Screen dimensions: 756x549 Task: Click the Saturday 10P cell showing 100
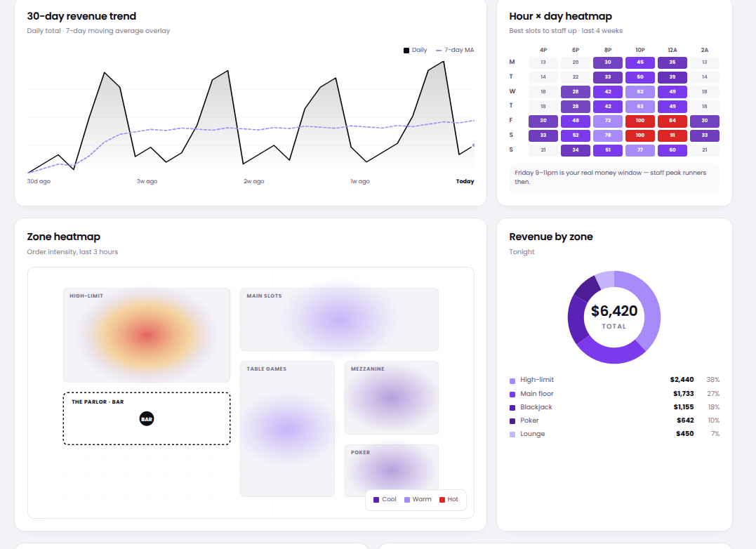[639, 135]
